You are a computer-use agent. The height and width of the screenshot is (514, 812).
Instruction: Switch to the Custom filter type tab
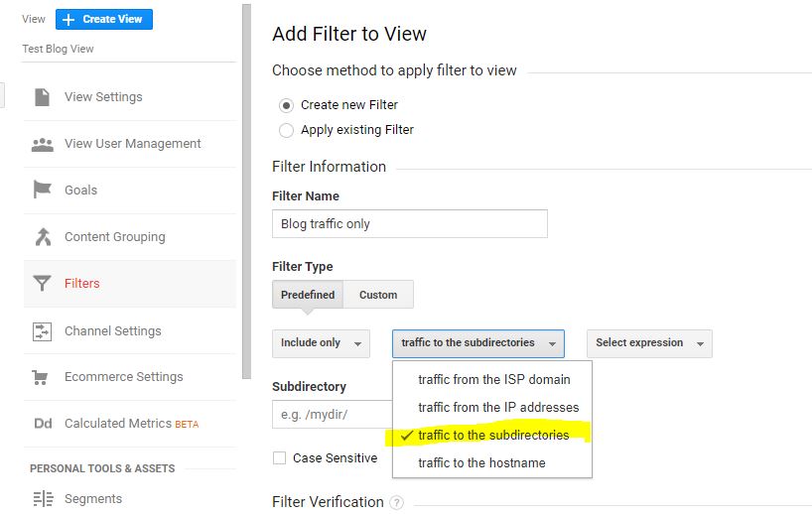coord(378,295)
